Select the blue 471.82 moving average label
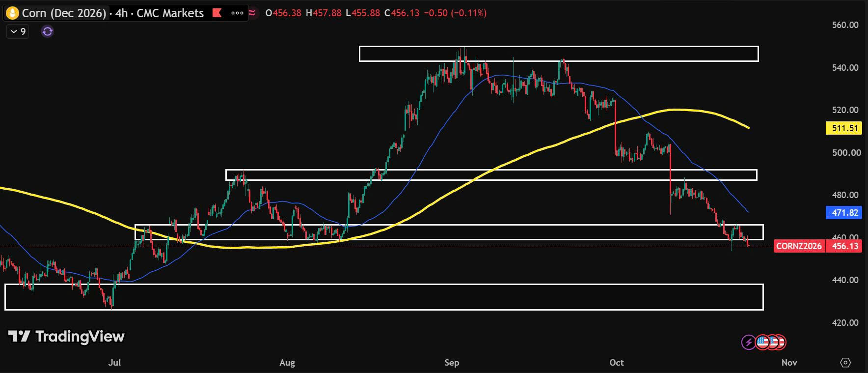The height and width of the screenshot is (373, 868). [844, 213]
